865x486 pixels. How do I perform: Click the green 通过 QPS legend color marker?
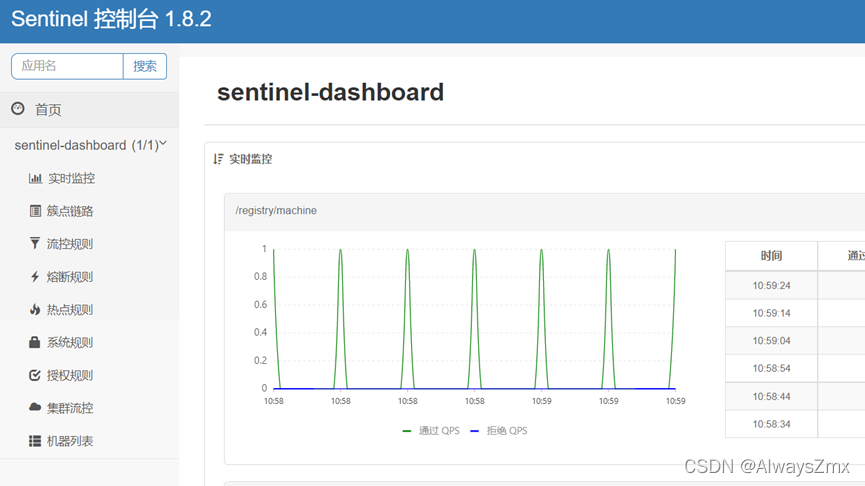pos(407,431)
